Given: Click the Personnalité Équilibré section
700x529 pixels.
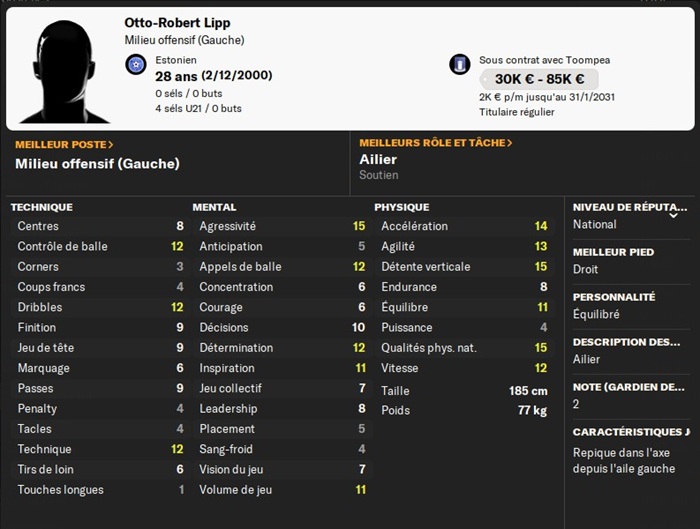Looking at the screenshot, I should pyautogui.click(x=628, y=306).
